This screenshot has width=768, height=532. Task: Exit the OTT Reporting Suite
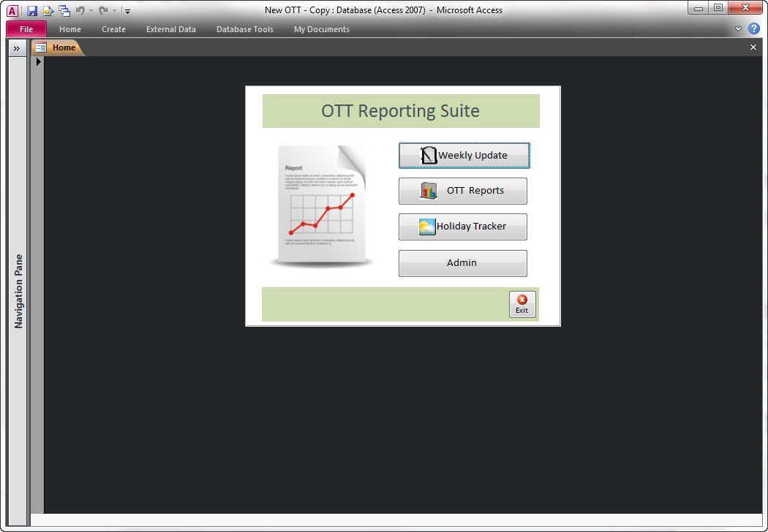tap(522, 305)
